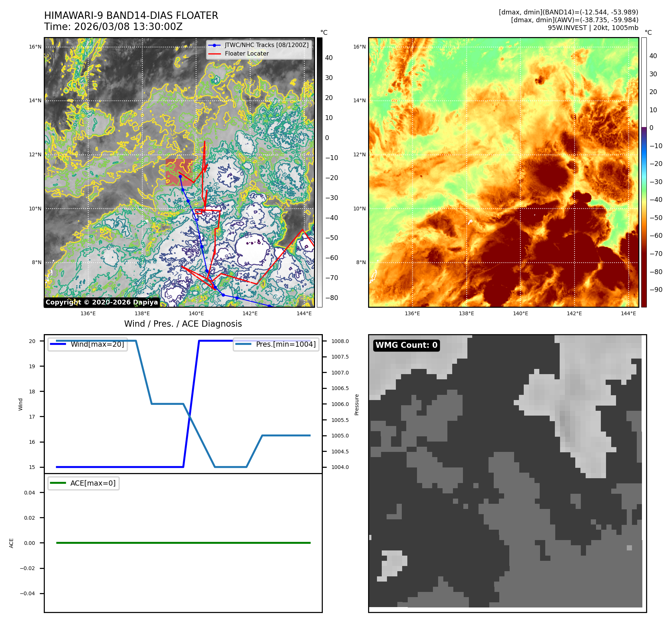This screenshot has height=626, width=672.
Task: Click the flat green ACE line in chart
Action: tap(183, 543)
